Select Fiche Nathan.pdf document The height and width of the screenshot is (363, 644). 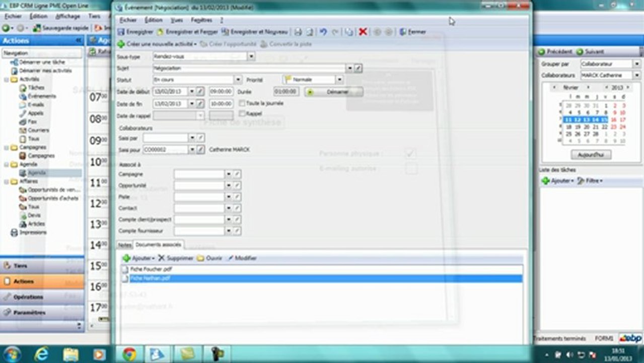322,278
